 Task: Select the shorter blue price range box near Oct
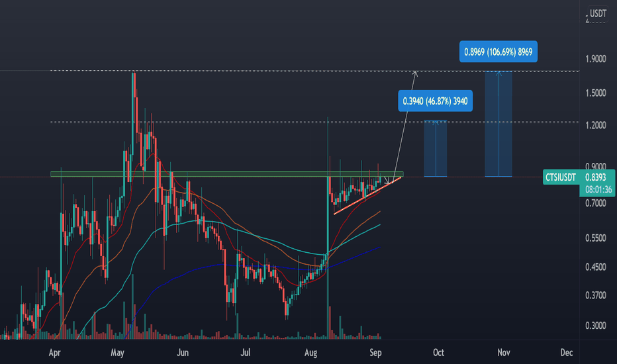click(435, 149)
